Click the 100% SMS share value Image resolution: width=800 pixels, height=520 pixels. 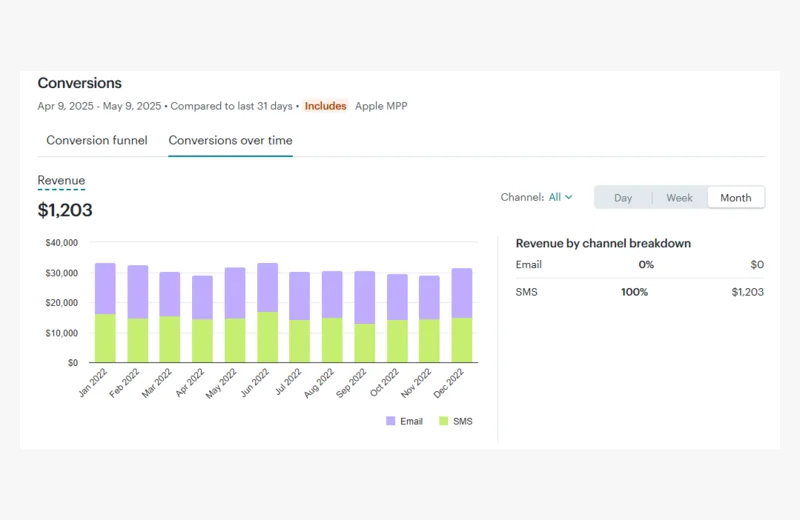[634, 292]
